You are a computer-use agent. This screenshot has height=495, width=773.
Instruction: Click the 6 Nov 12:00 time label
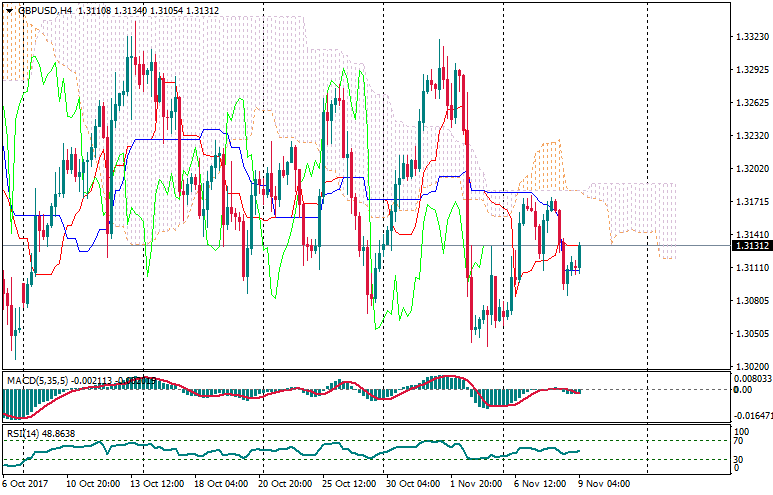click(x=540, y=484)
